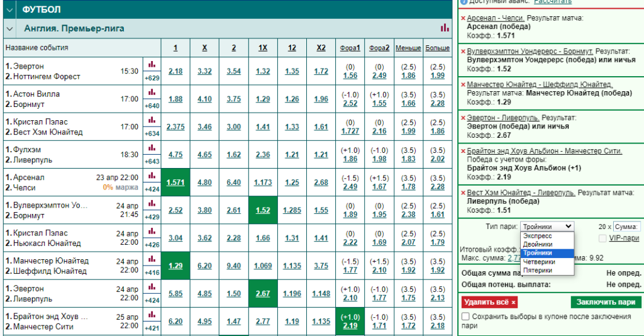The image size is (644, 336).
Task: Choose Четверики in bet type list
Action: tap(547, 262)
